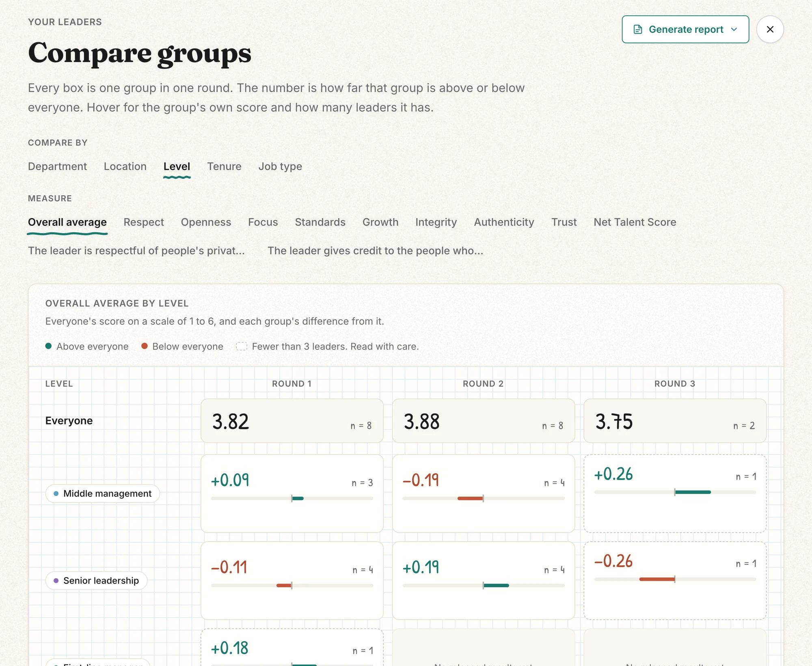Image resolution: width=812 pixels, height=666 pixels.
Task: Compare by Tenure
Action: (224, 166)
